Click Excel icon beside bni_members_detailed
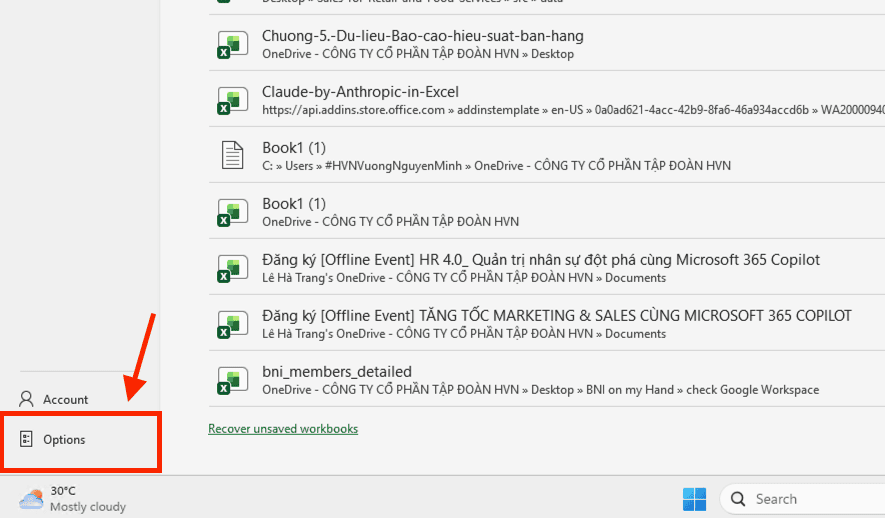The width and height of the screenshot is (885, 518). click(233, 380)
